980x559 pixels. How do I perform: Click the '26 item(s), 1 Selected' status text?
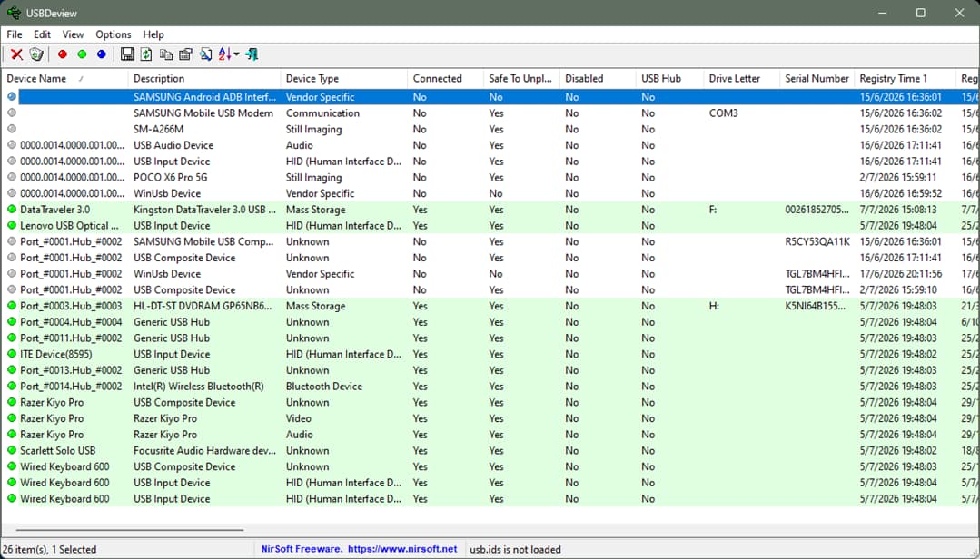(50, 550)
